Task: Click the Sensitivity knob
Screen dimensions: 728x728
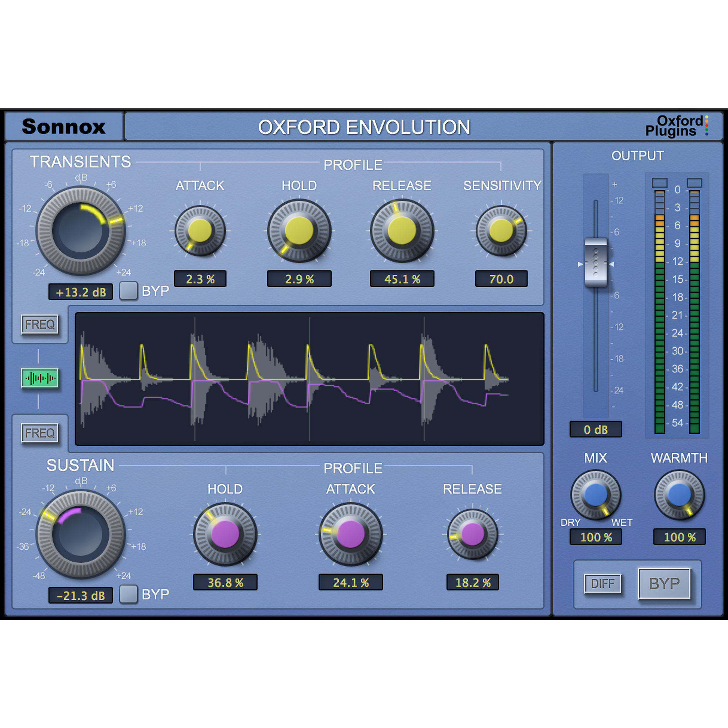Action: coord(501,229)
